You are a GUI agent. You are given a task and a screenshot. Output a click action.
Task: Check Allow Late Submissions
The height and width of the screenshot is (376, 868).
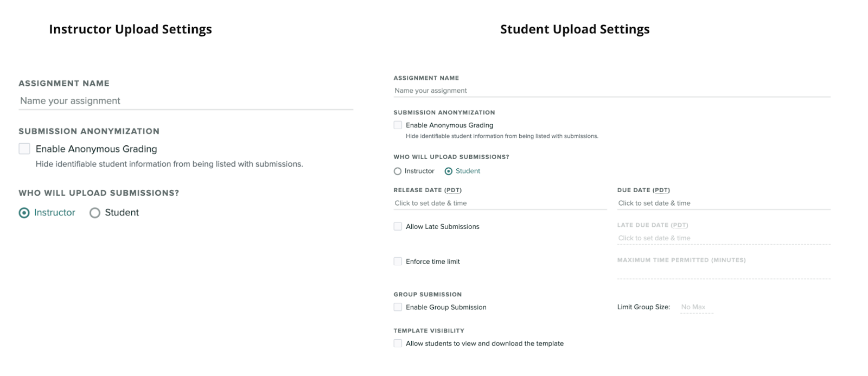point(397,226)
